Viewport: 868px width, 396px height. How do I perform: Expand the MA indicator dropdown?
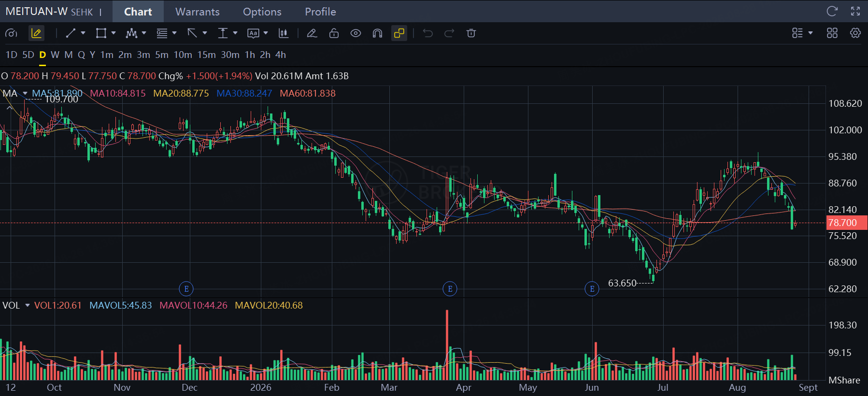[x=25, y=93]
